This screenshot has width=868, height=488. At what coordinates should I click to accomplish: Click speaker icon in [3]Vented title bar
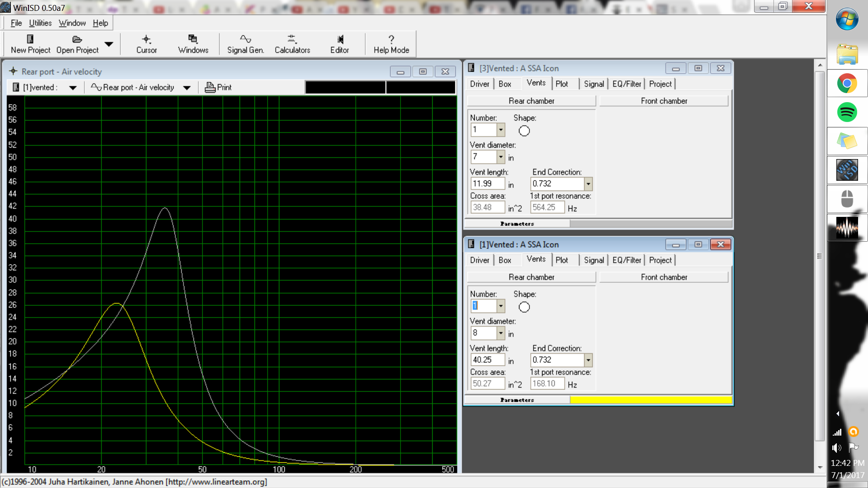coord(471,68)
